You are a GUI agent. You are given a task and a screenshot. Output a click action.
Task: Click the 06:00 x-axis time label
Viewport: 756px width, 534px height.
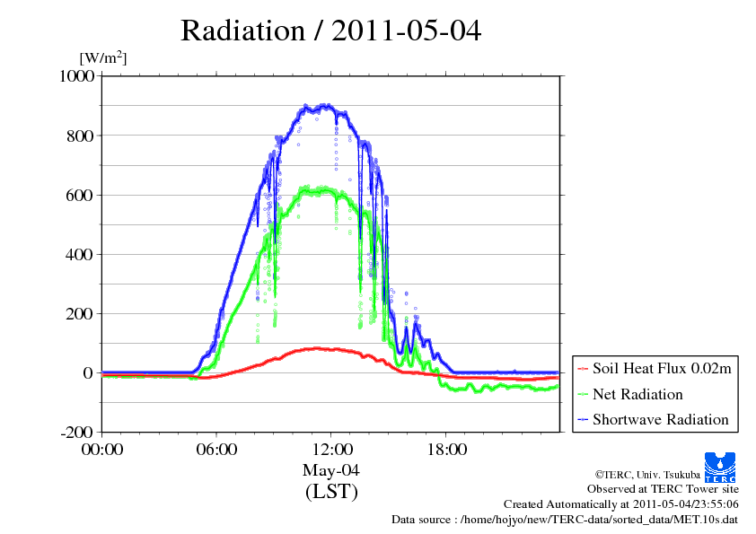216,450
